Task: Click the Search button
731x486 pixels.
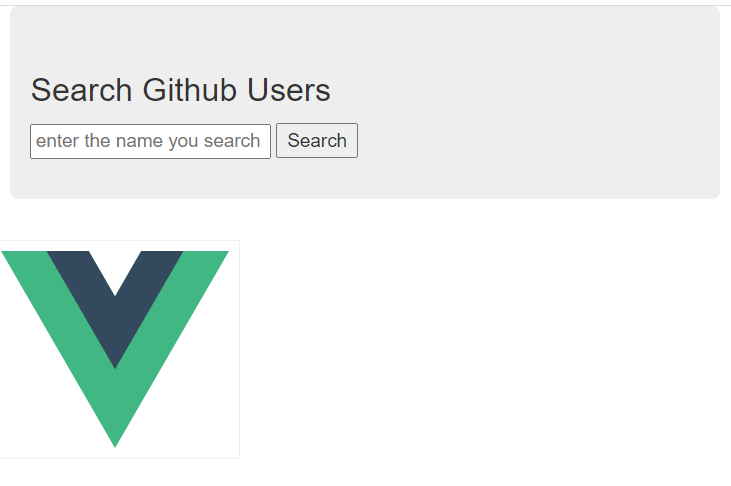Action: pos(317,140)
